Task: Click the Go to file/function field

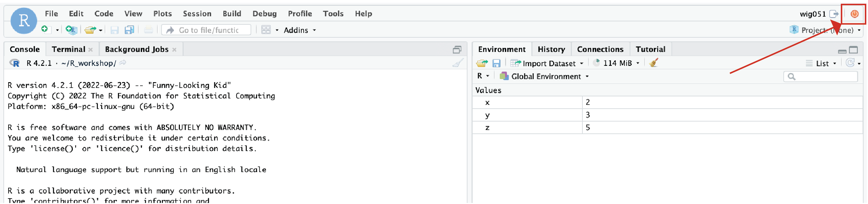Action: pos(207,30)
